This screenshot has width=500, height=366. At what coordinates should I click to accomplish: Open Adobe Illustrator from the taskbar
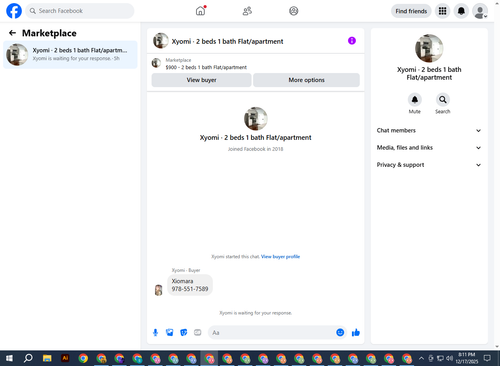pos(65,358)
